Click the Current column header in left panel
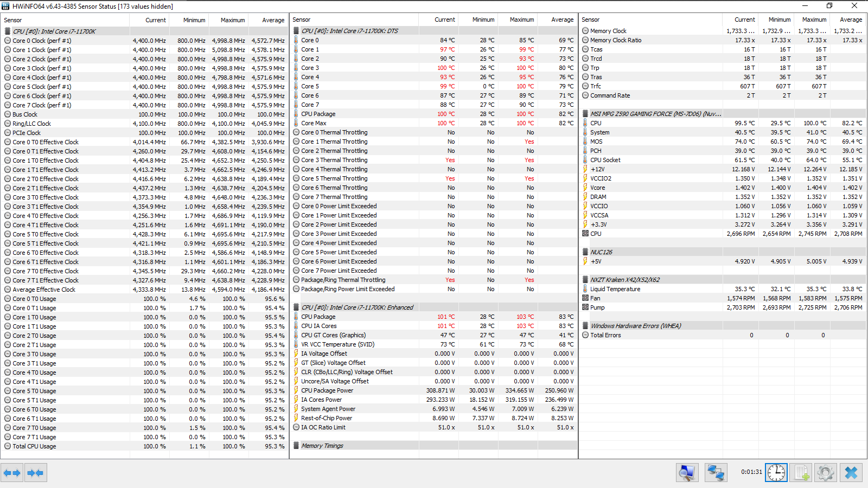The height and width of the screenshot is (488, 868). (x=150, y=20)
